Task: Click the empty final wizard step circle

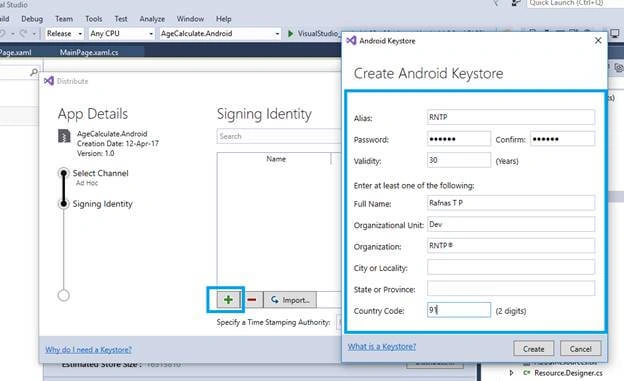Action: click(x=64, y=295)
